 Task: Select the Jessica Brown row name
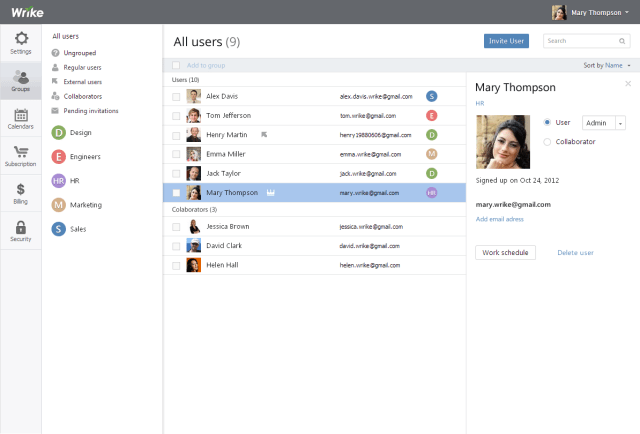coord(228,227)
